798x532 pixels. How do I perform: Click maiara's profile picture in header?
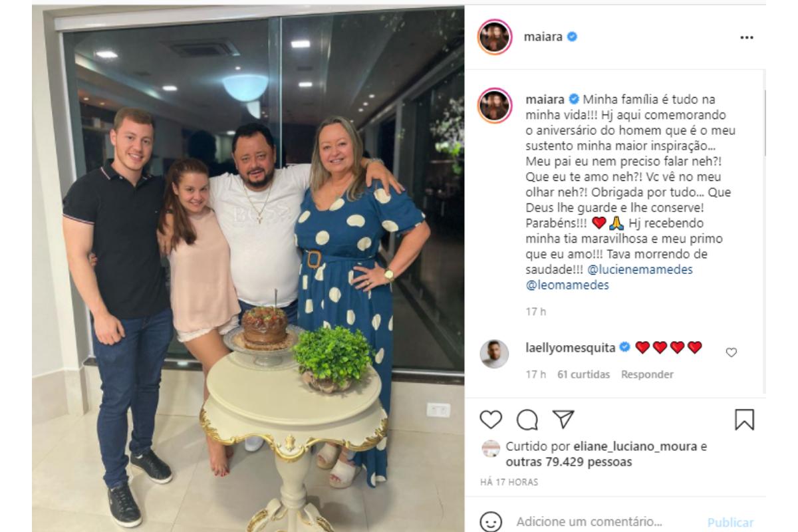(494, 37)
